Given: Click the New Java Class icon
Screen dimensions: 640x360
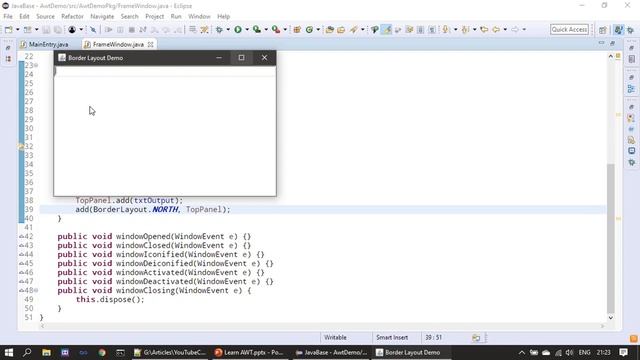Looking at the screenshot, I should point(309,29).
